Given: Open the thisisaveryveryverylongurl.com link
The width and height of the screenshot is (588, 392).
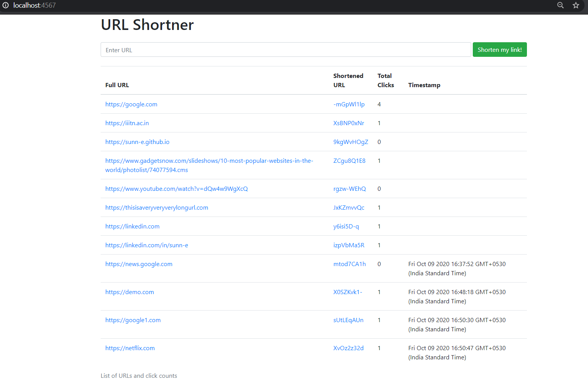Looking at the screenshot, I should (x=157, y=207).
